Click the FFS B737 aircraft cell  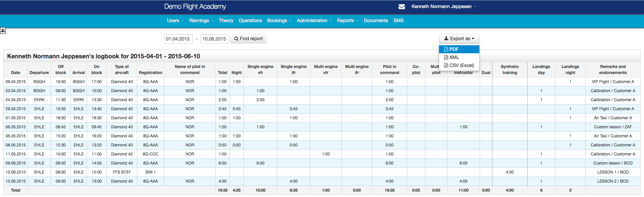coord(122,172)
